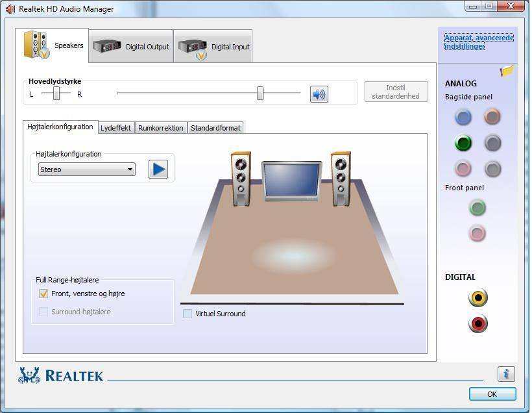Image resolution: width=532 pixels, height=413 pixels.
Task: Click the OK button
Action: 492,394
